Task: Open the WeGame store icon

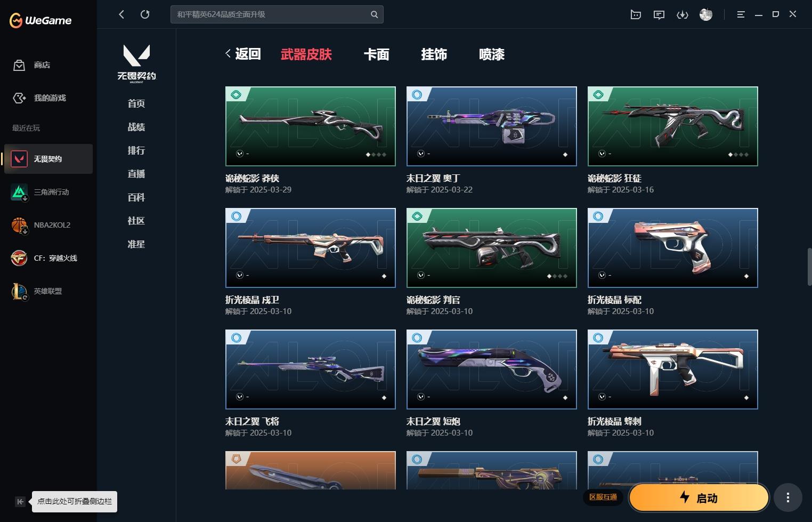Action: [x=19, y=65]
